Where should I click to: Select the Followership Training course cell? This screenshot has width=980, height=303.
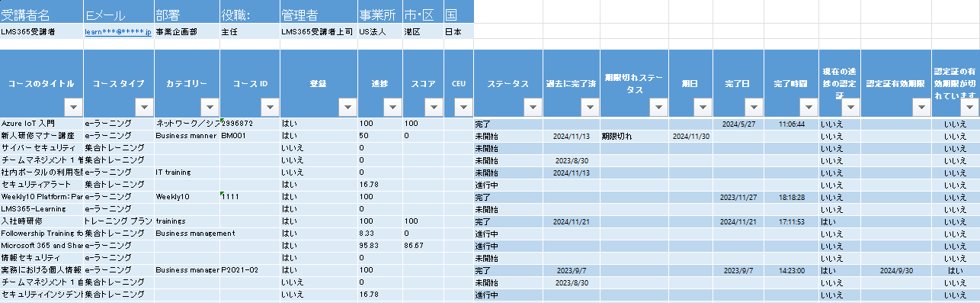point(41,233)
